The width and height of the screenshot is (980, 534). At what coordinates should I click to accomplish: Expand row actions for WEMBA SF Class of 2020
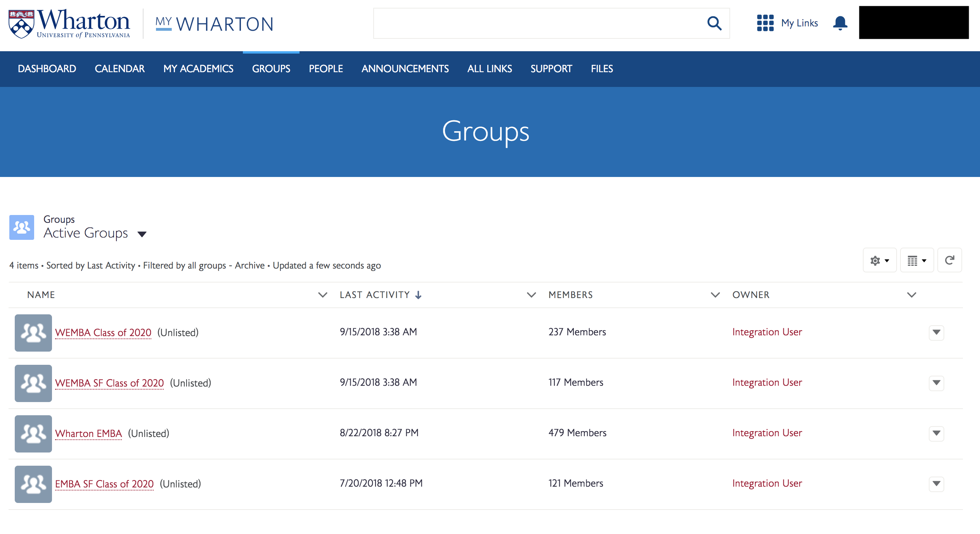pos(936,383)
